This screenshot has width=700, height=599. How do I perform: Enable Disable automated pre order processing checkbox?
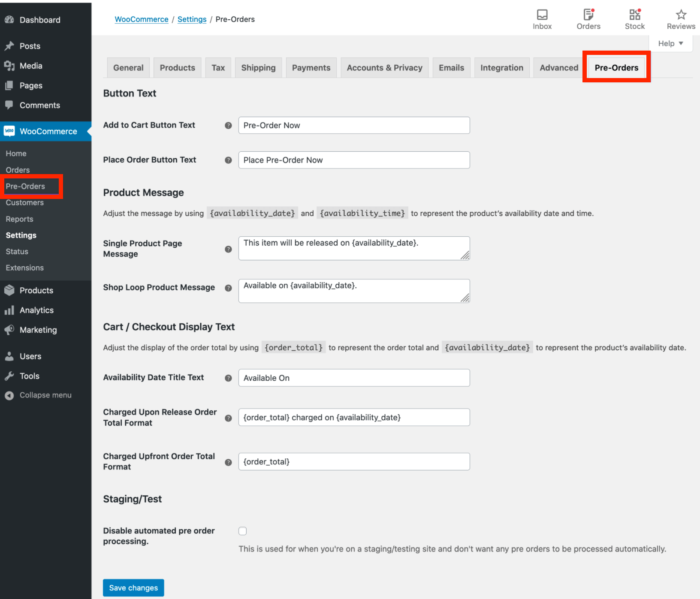243,531
